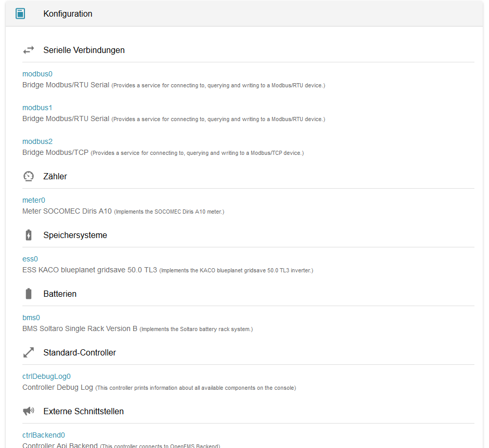Open the ctrlBackend0 controller link
The height and width of the screenshot is (448, 489).
tap(44, 435)
